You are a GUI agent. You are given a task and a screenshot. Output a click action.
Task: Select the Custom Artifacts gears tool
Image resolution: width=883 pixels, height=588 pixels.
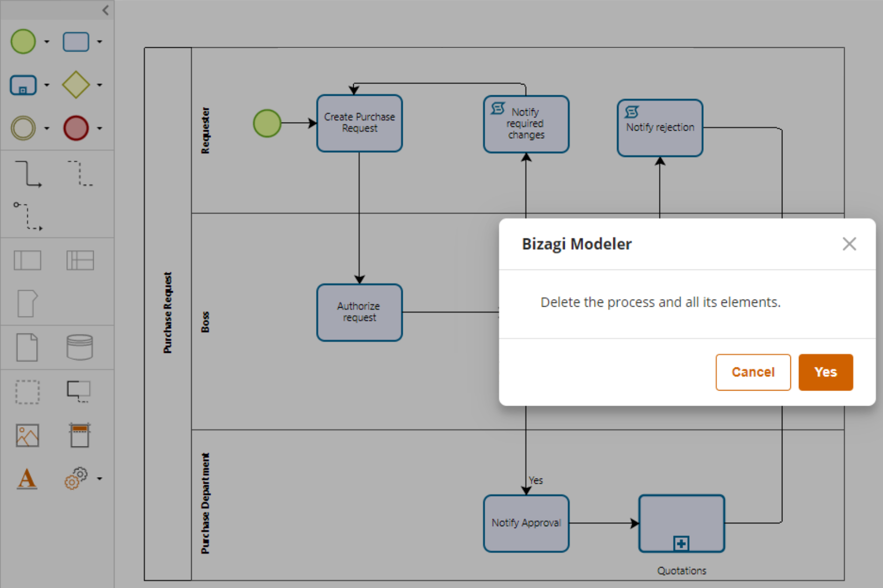tap(76, 478)
